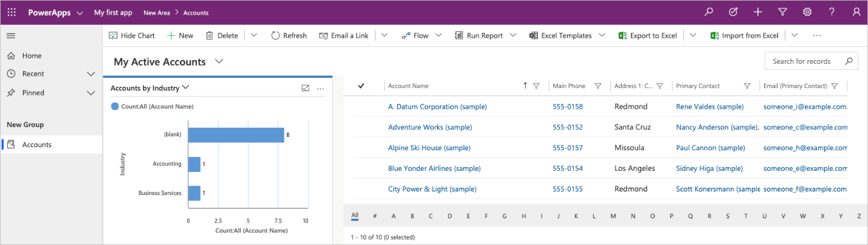This screenshot has width=868, height=245.
Task: Open the app launcher waffle icon
Action: (12, 12)
